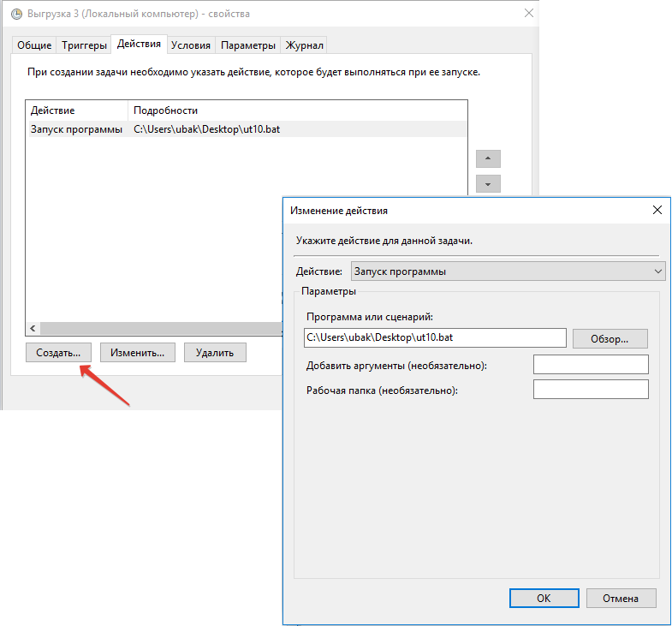Click the left scroll arrow in actions list
The height and width of the screenshot is (626, 672).
click(33, 328)
